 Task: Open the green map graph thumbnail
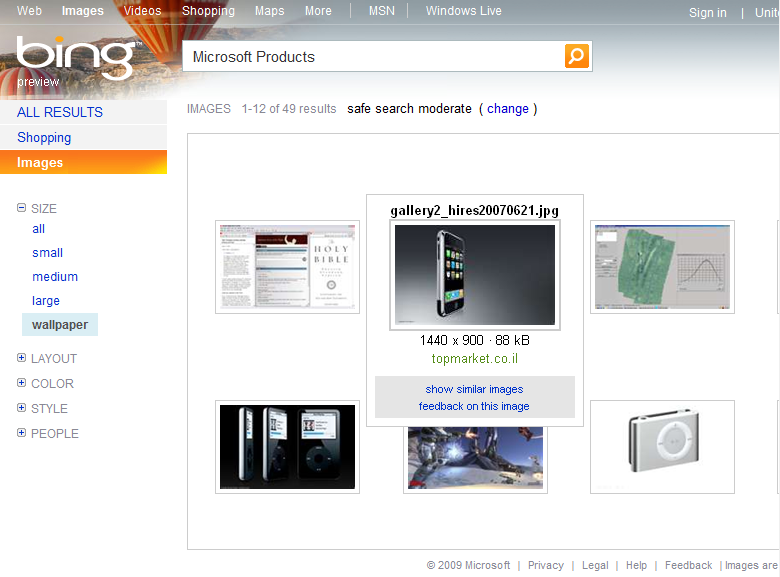(x=662, y=267)
